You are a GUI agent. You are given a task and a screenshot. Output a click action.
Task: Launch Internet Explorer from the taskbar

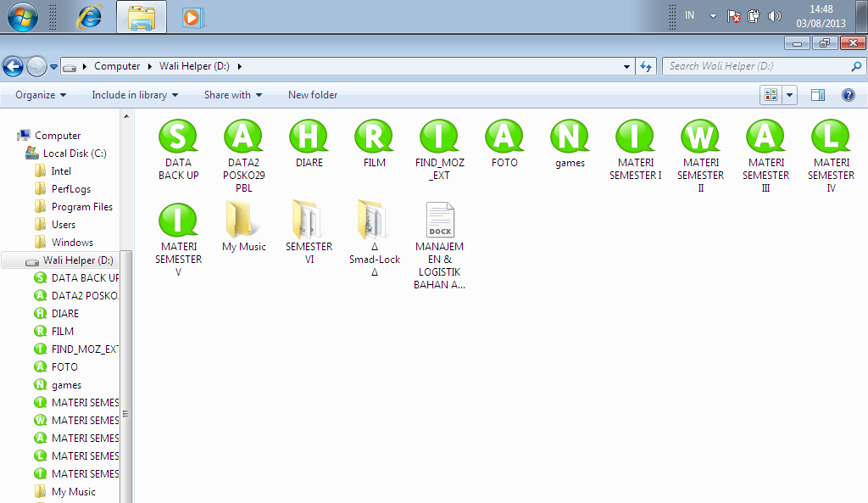(89, 17)
